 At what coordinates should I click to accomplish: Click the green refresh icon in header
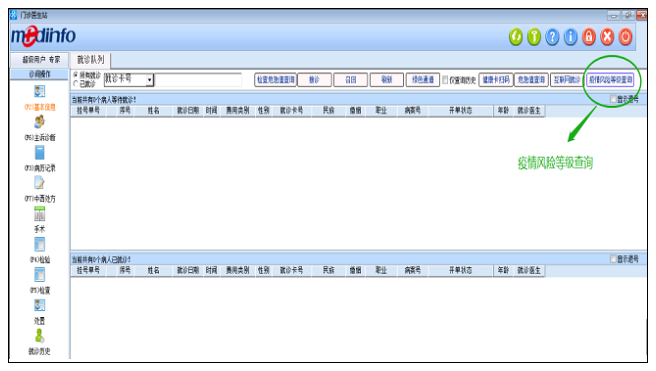click(x=515, y=37)
